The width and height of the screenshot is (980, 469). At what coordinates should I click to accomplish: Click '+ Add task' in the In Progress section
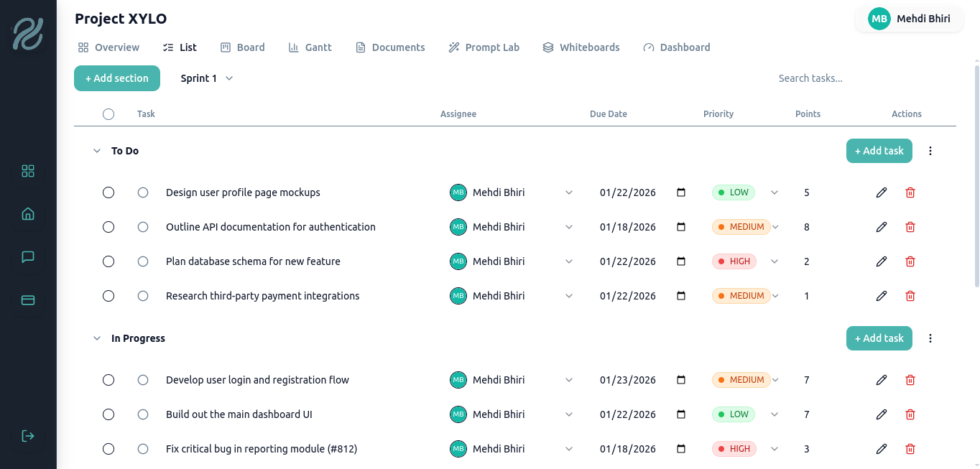click(879, 338)
